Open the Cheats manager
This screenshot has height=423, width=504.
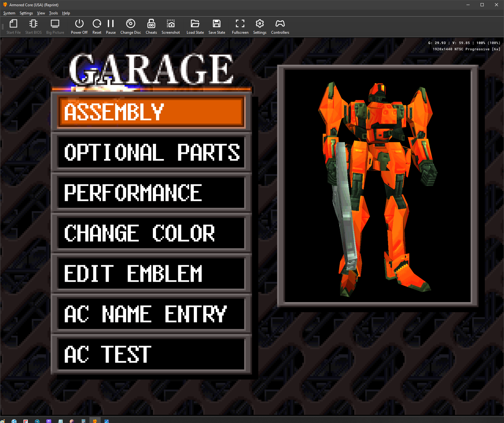151,27
